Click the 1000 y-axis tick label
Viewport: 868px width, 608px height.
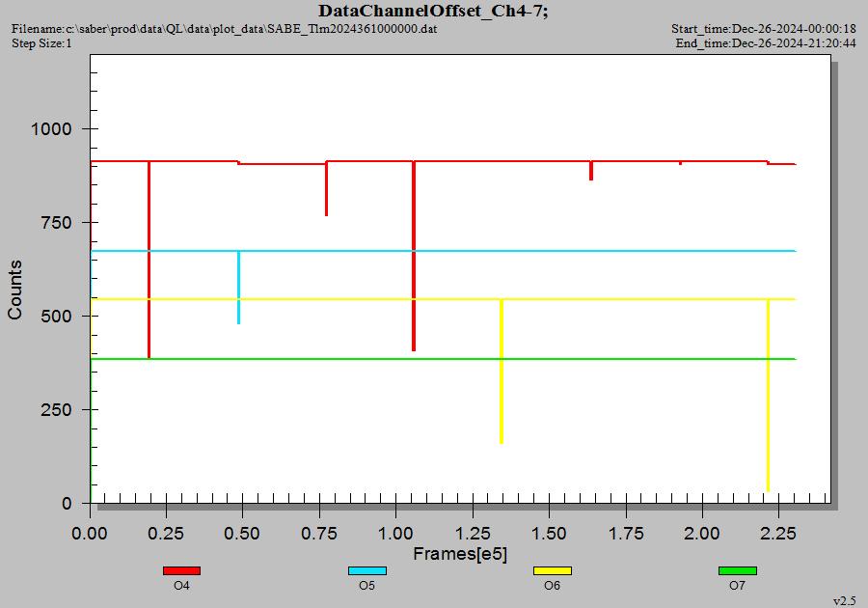tap(51, 129)
